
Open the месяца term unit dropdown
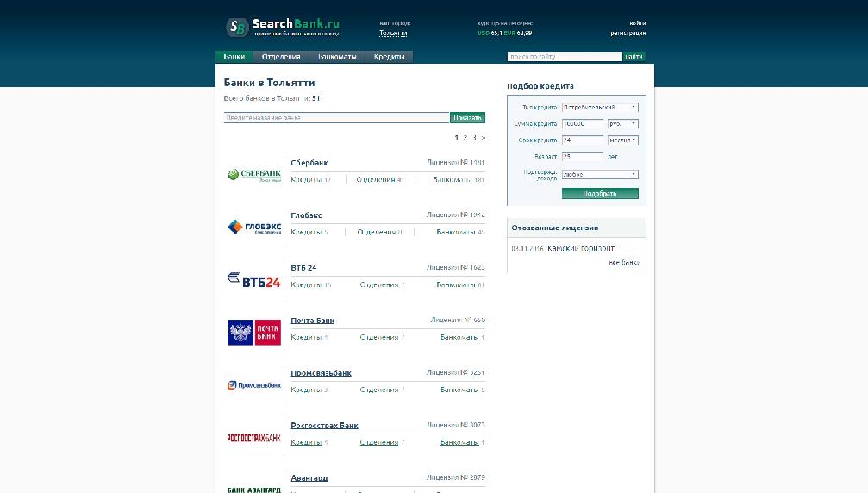pyautogui.click(x=622, y=140)
